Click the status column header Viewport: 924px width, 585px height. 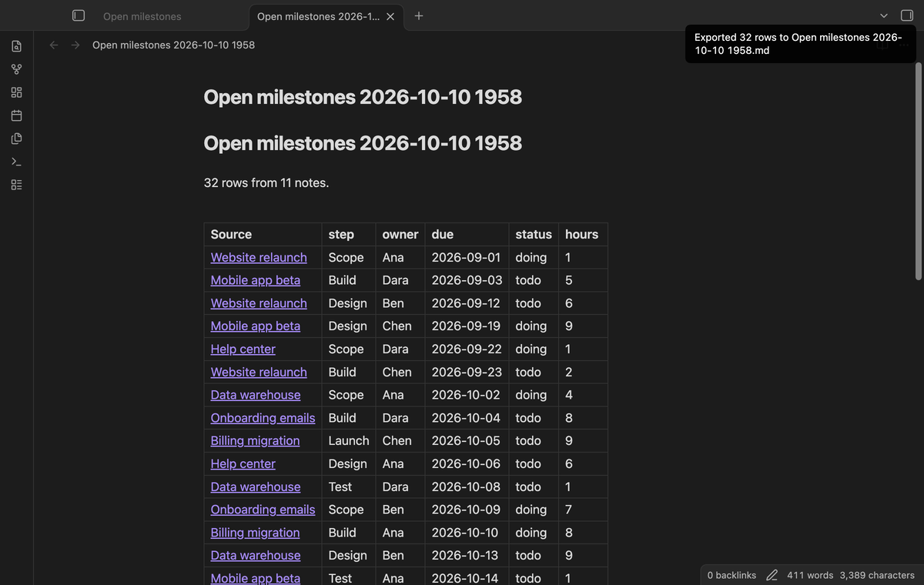pyautogui.click(x=534, y=234)
